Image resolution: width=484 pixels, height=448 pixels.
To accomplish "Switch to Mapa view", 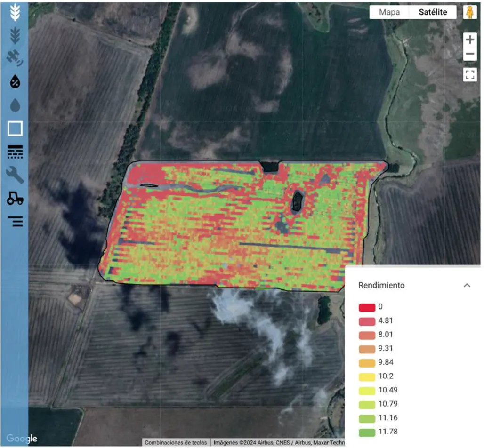I will pos(389,12).
